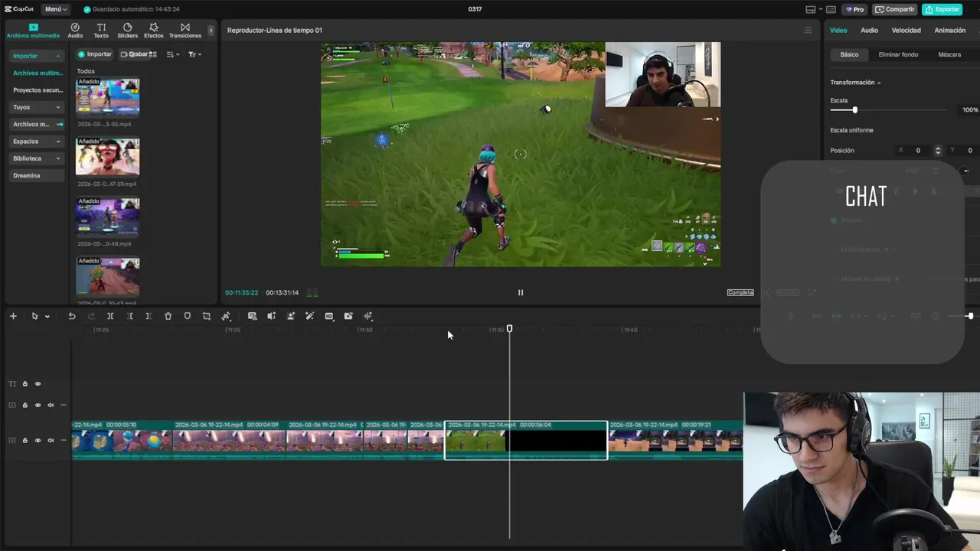Adjust the Escala slider handle
The height and width of the screenshot is (551, 980).
(854, 110)
